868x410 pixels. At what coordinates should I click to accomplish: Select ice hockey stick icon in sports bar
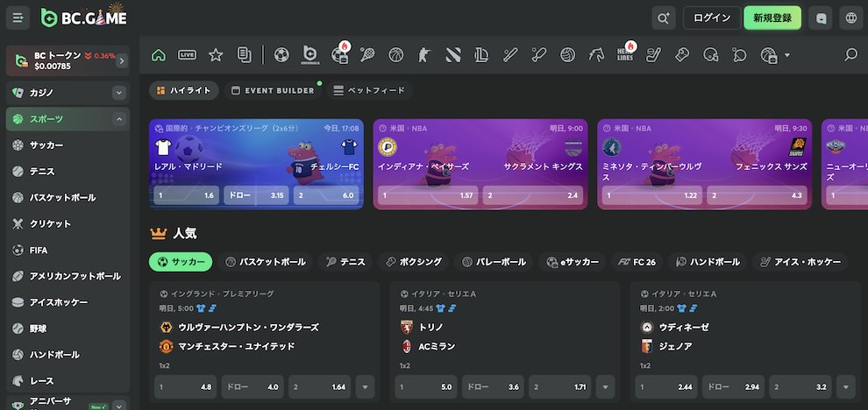654,55
